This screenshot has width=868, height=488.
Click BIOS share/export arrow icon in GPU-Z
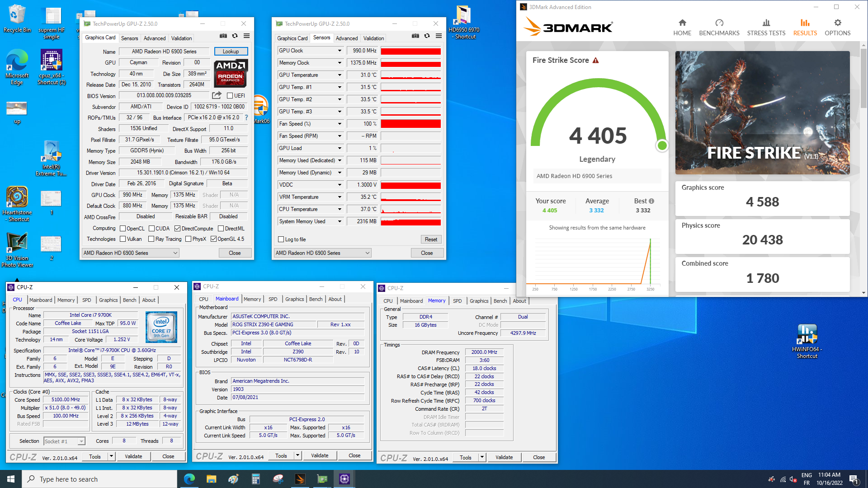point(217,95)
